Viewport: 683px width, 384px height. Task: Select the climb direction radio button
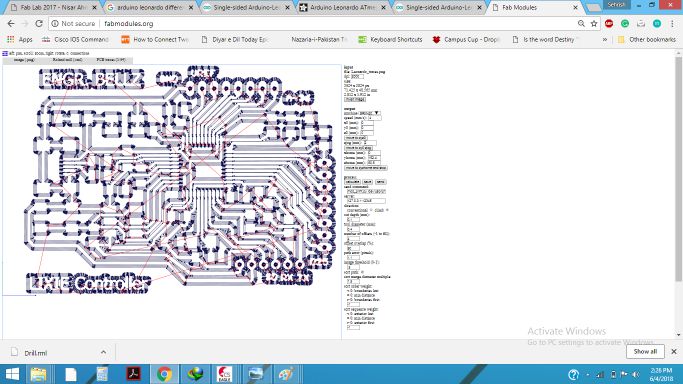(x=387, y=210)
